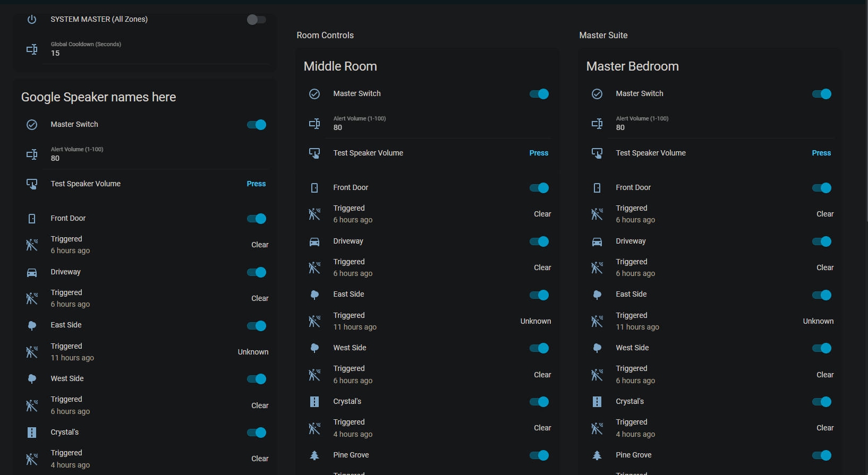868x475 pixels.
Task: Click the Middle Room Front Door icon
Action: [314, 188]
